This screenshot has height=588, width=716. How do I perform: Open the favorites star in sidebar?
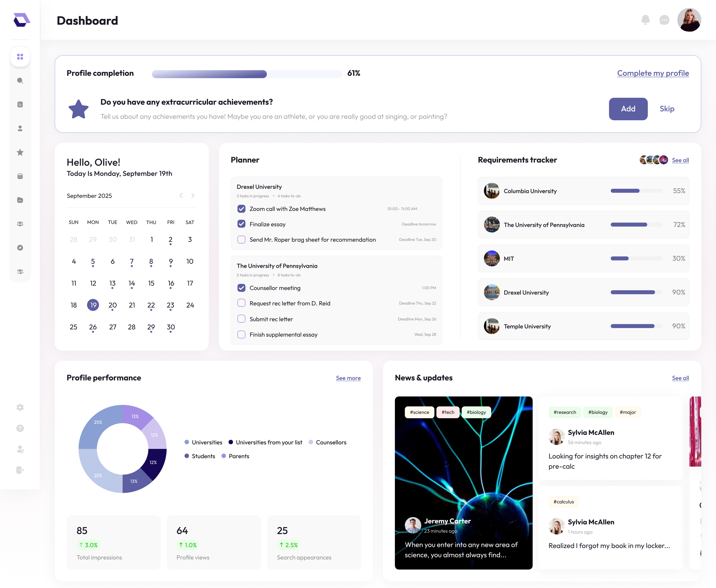tap(20, 152)
